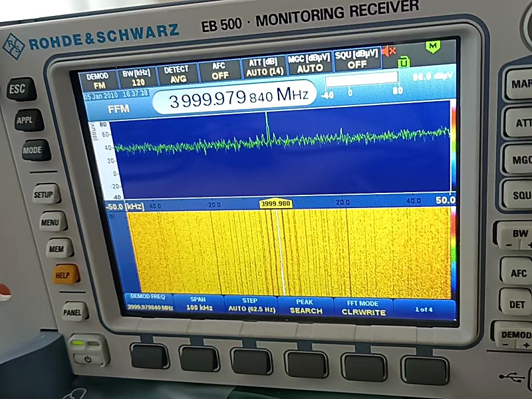Open the DEMOD FM setting field
The height and width of the screenshot is (399, 532).
click(98, 80)
